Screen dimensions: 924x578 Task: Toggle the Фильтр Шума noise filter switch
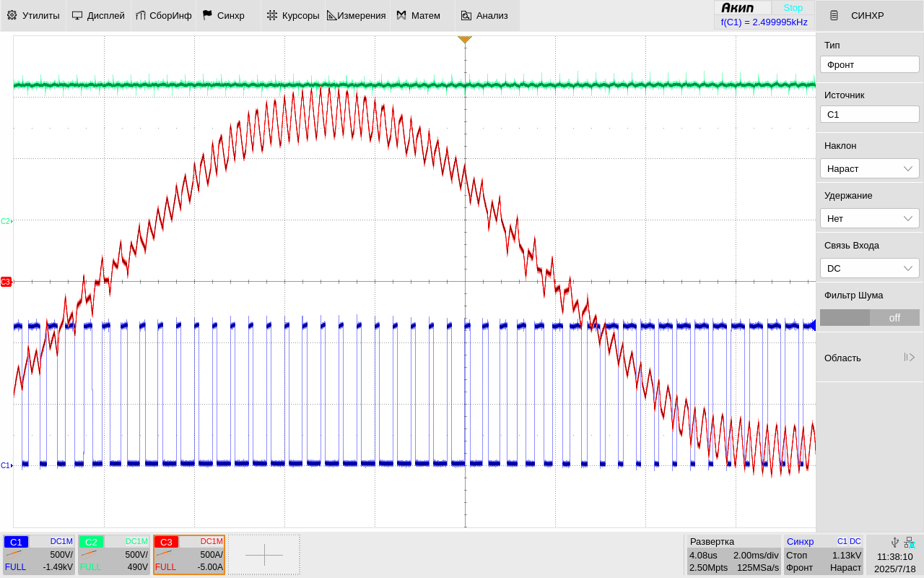point(869,318)
